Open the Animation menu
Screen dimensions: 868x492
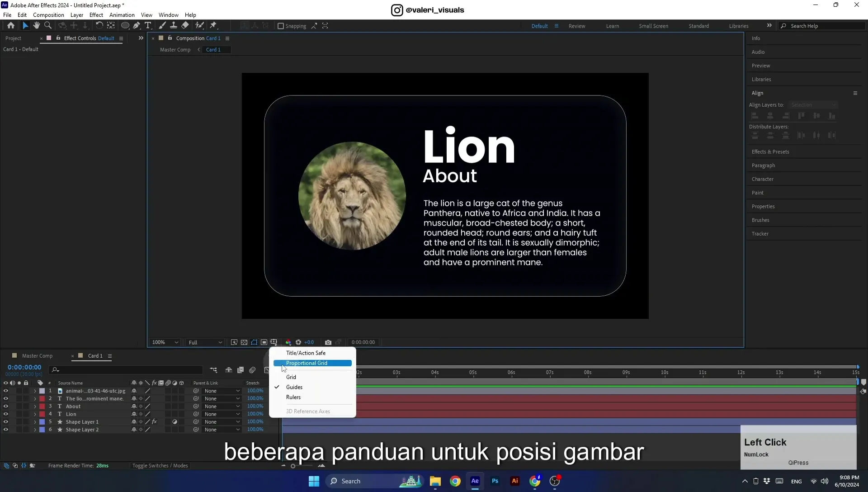122,15
